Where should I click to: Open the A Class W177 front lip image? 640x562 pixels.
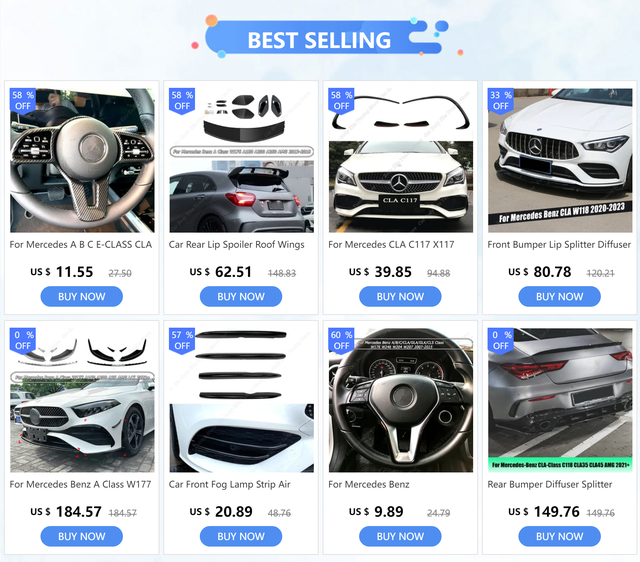pos(82,400)
